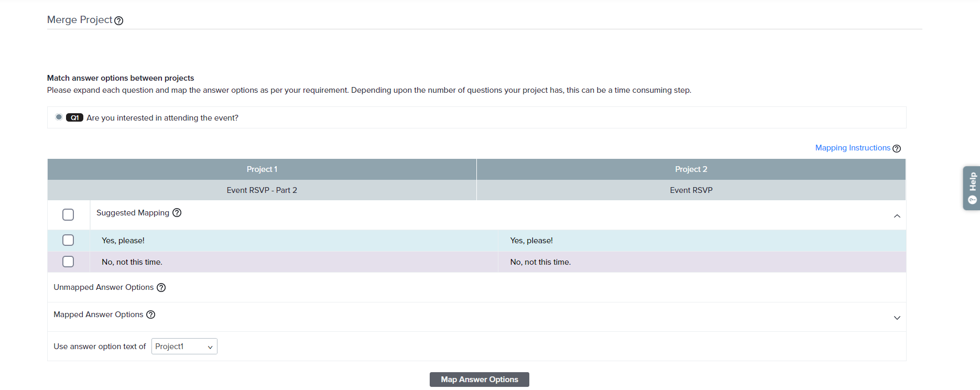Check the Suggested Mapping select-all checkbox
Viewport: 980px width, 390px height.
click(x=68, y=215)
